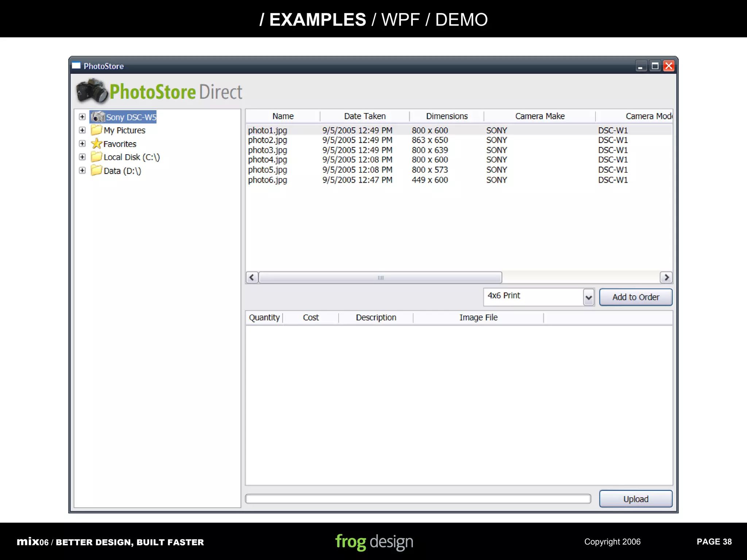
Task: Click the 800 x 573 dimensions cell
Action: (430, 170)
